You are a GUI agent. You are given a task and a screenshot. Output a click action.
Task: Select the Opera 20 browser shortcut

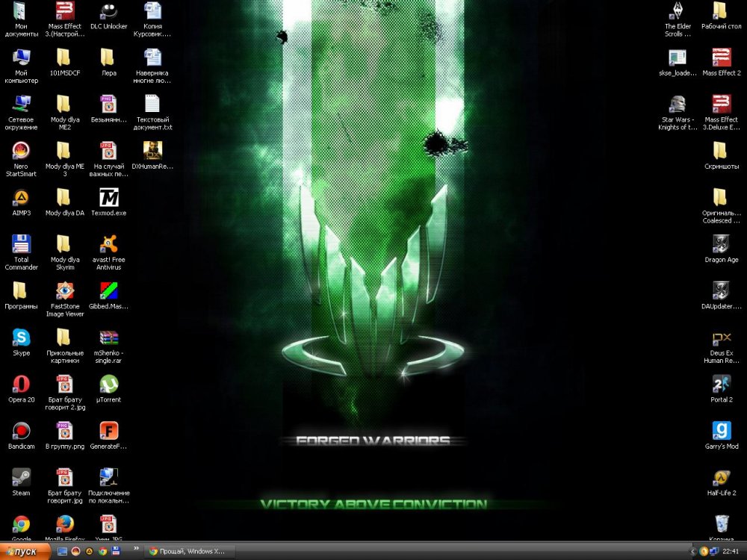(x=21, y=388)
